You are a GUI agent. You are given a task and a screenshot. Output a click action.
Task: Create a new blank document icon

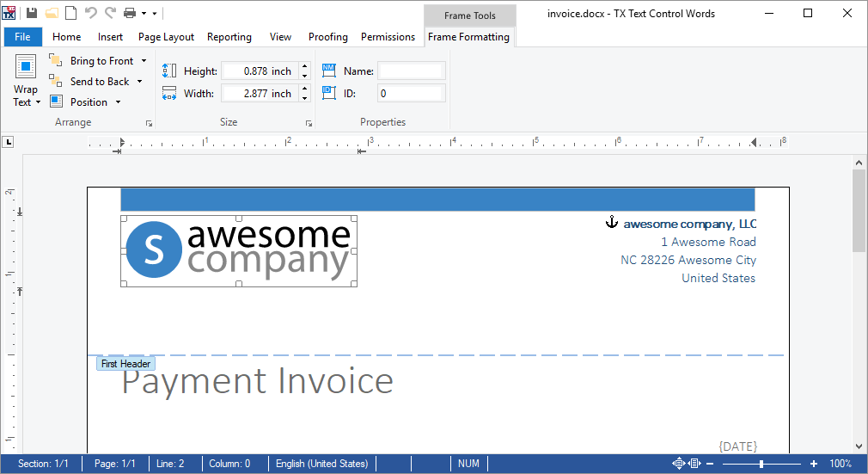[70, 13]
